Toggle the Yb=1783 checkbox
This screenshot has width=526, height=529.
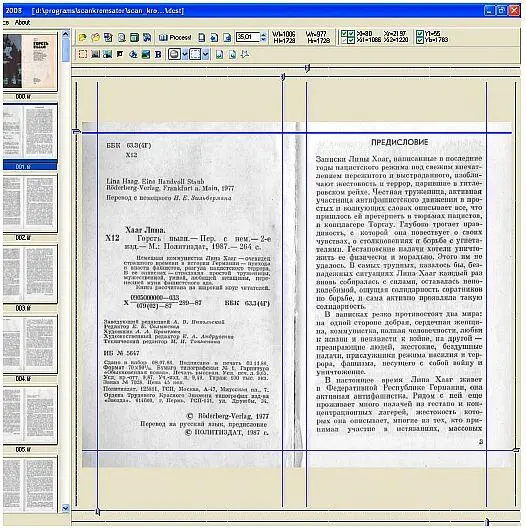420,40
